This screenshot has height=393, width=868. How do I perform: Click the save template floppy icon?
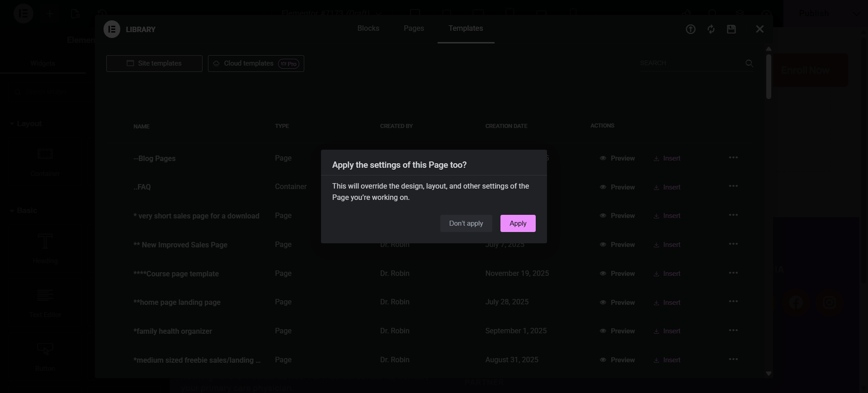click(x=731, y=29)
